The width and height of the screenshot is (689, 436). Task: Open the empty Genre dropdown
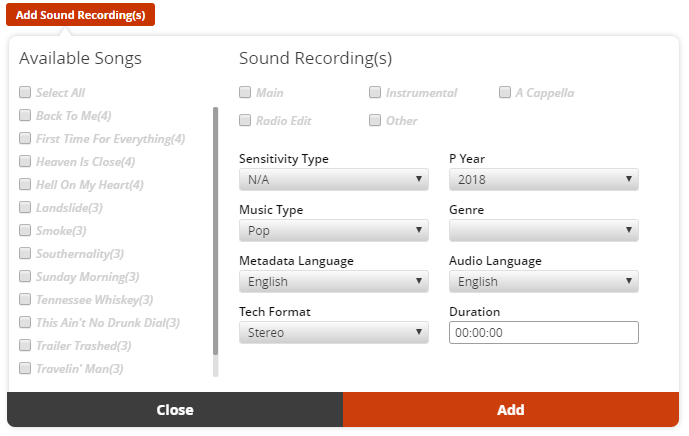(544, 231)
